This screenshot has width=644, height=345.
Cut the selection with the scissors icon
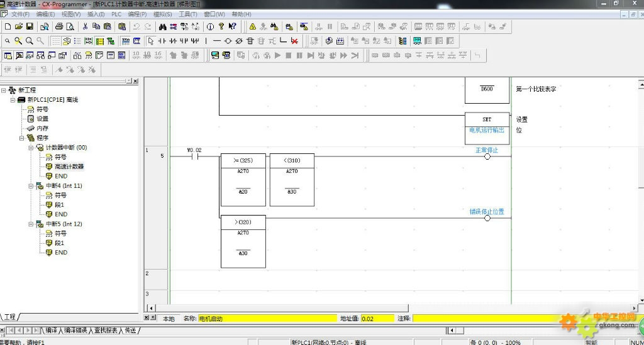click(85, 26)
